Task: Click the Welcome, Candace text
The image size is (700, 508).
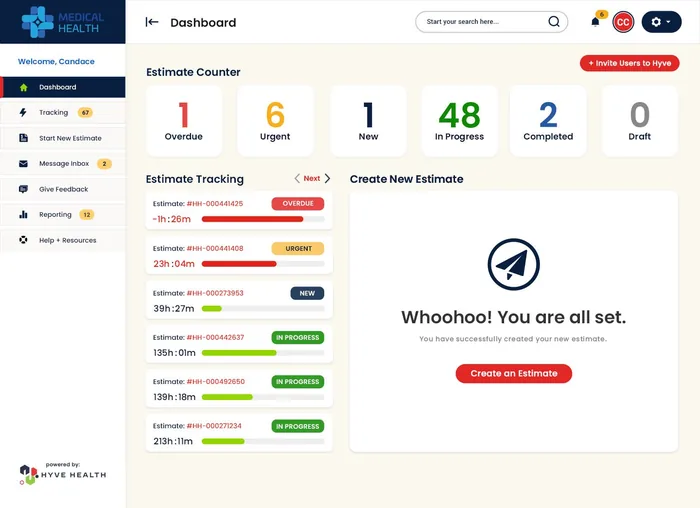Action: 56,62
